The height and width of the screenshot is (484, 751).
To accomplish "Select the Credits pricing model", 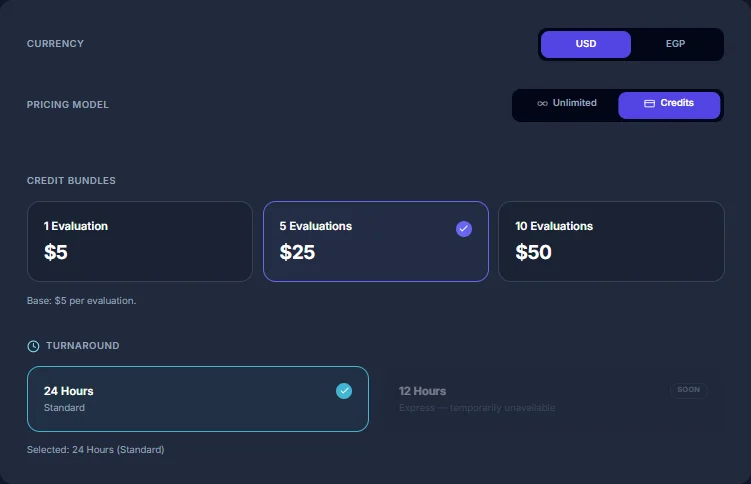I will coord(669,105).
